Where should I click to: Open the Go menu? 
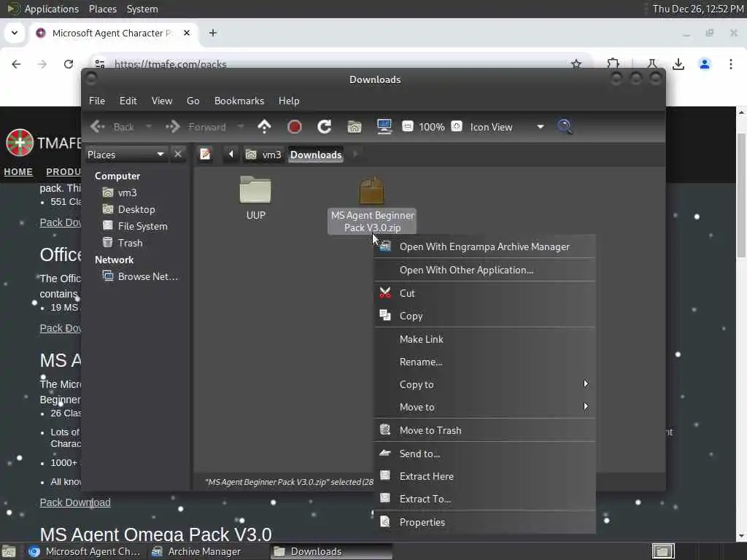pyautogui.click(x=193, y=101)
